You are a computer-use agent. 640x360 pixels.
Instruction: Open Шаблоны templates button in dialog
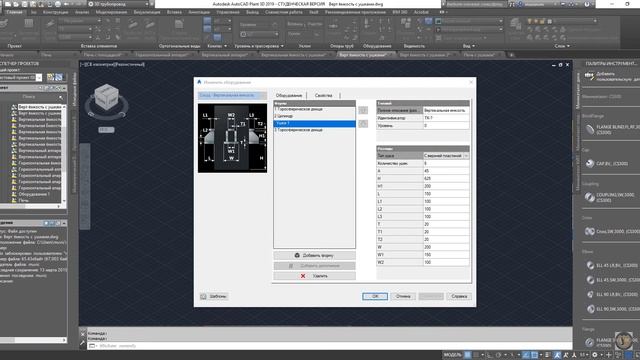tap(214, 296)
